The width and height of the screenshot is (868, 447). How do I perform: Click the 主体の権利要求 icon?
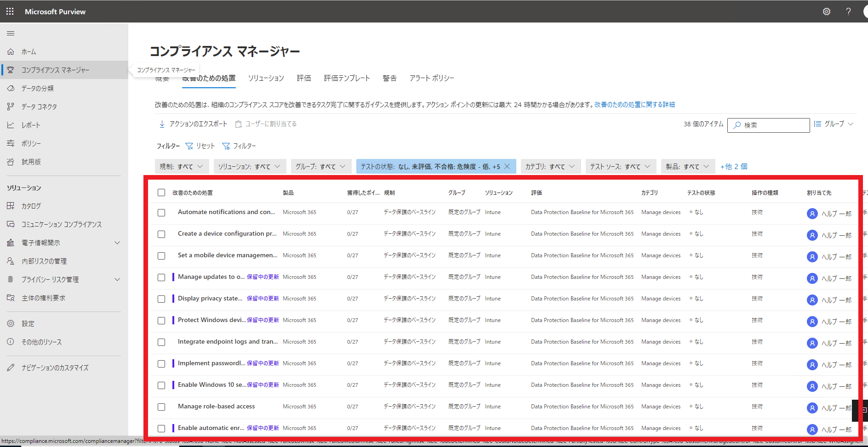11,298
